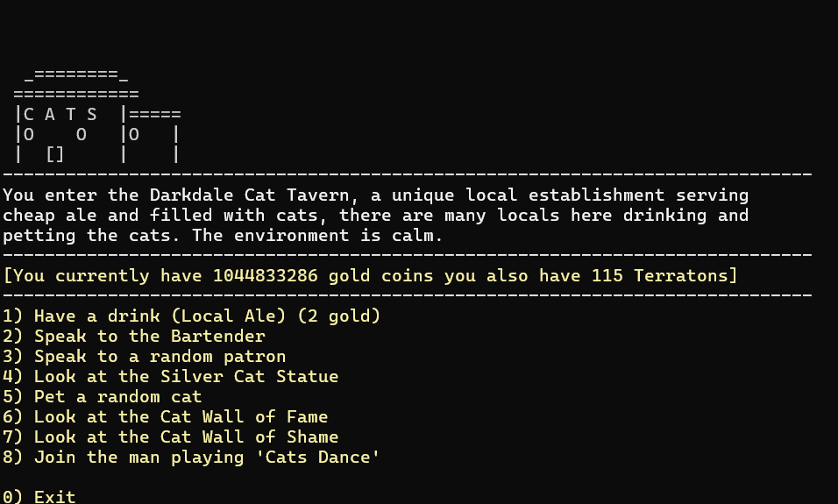Click the right annex window 'O' of tavern
Viewport: 838px width, 504px height.
(133, 135)
